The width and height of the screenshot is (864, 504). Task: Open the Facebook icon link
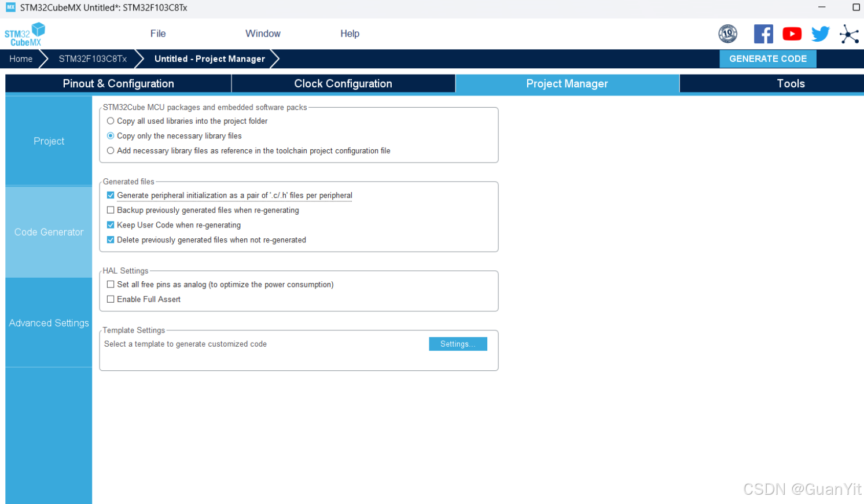[763, 34]
